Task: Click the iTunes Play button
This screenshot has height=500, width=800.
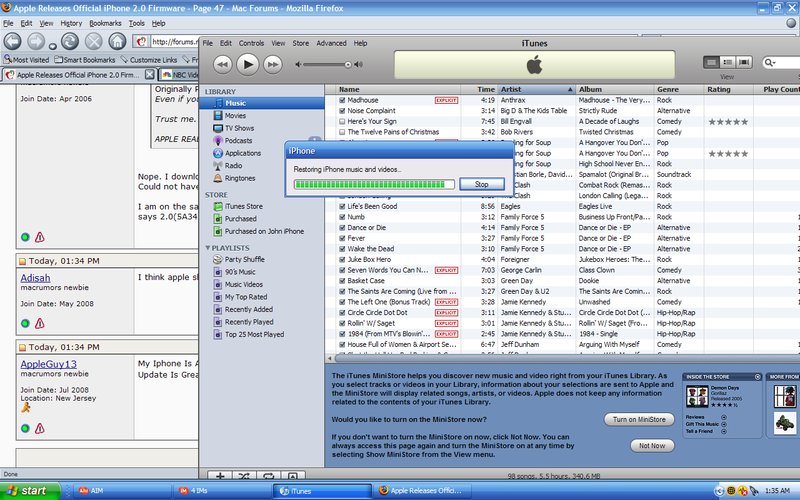Action: coord(248,64)
